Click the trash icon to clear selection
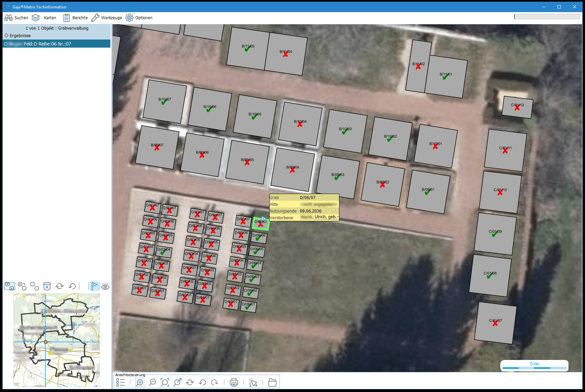This screenshot has width=585, height=392. (x=47, y=286)
